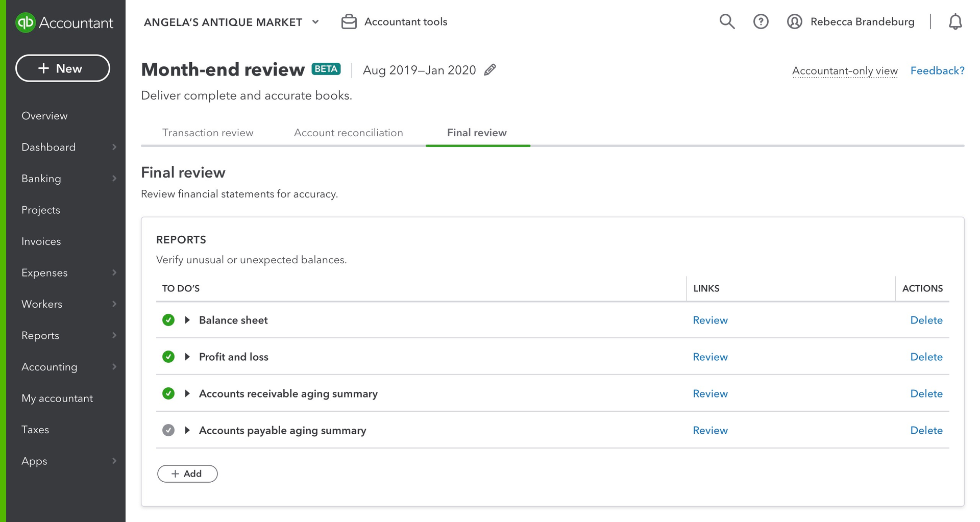Expand the Accounts receivable aging summary row
980x522 pixels.
point(187,393)
